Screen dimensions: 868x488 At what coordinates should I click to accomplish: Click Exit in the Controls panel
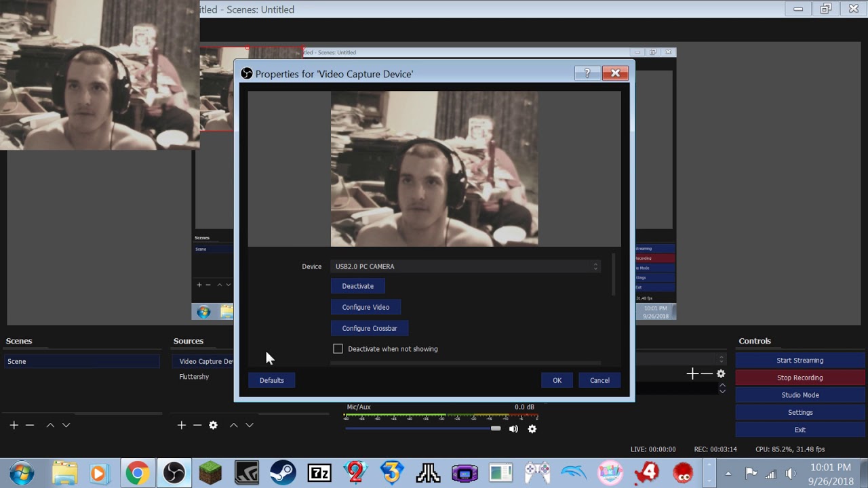pyautogui.click(x=800, y=430)
